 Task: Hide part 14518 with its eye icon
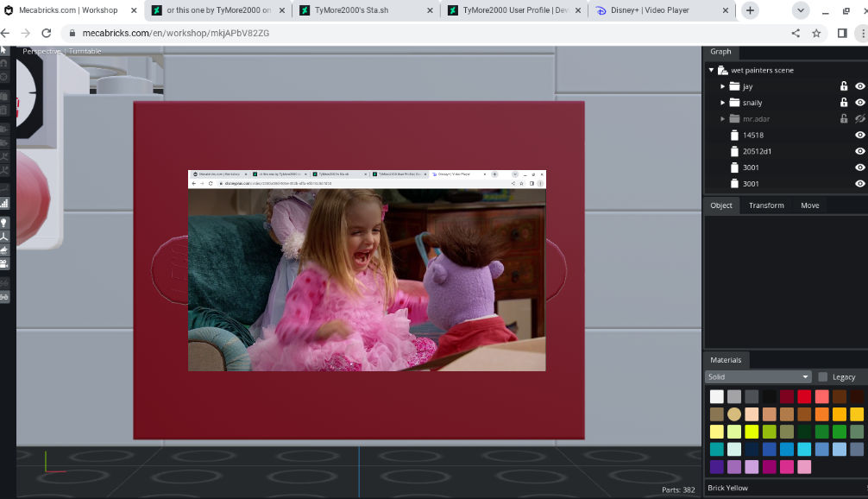click(x=859, y=135)
